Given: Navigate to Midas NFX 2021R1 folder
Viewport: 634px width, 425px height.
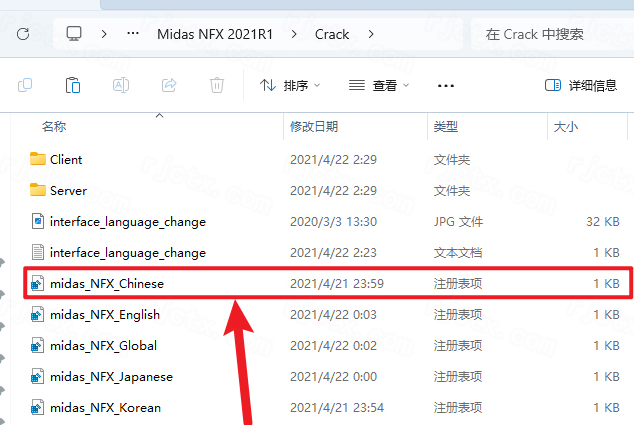Looking at the screenshot, I should [215, 34].
